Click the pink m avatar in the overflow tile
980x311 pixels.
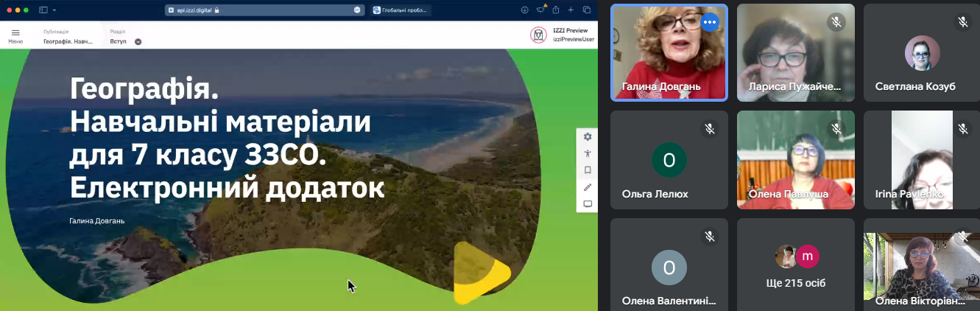tap(808, 256)
